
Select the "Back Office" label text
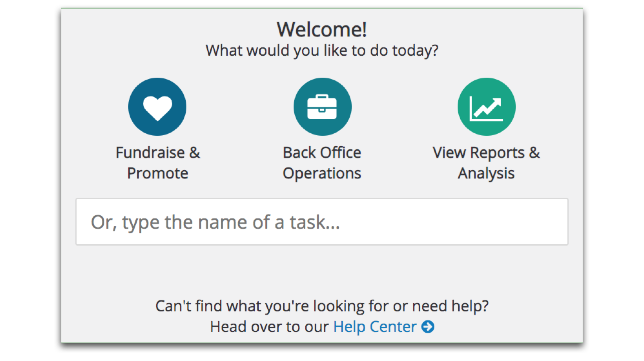(322, 153)
